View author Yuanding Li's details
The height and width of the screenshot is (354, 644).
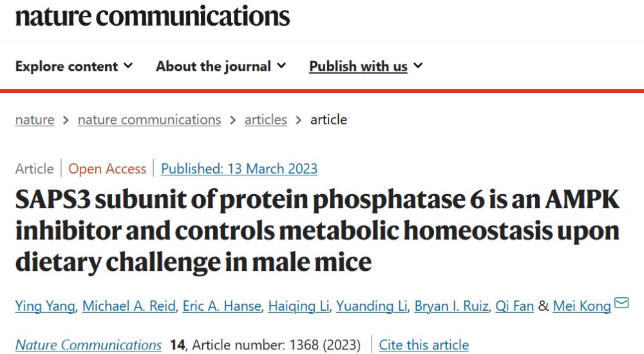(372, 306)
